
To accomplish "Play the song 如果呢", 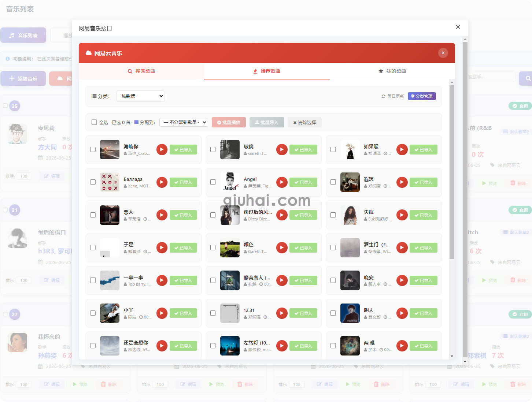I will click(402, 149).
